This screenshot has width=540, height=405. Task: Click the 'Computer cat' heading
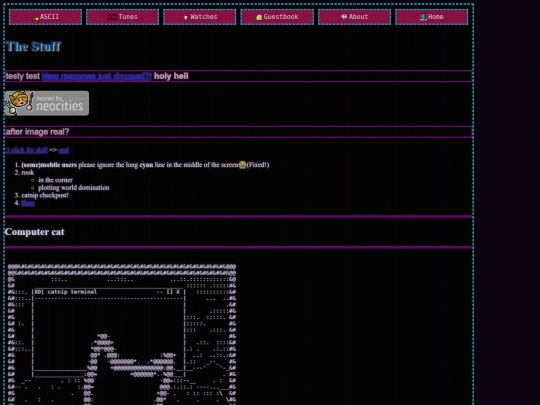coord(34,232)
